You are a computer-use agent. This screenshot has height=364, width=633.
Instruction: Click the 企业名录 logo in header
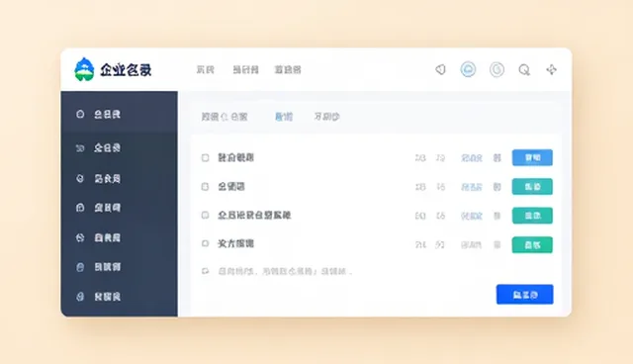(x=113, y=69)
